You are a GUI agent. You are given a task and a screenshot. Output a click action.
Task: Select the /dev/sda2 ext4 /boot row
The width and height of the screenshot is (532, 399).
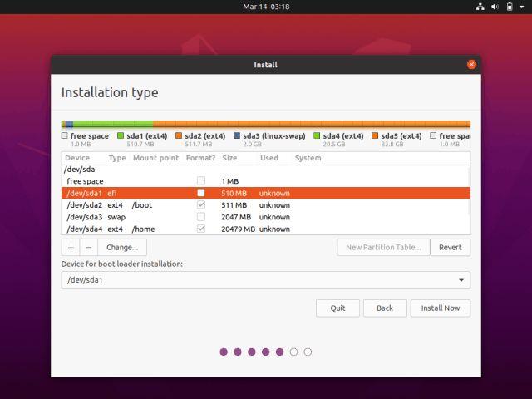pos(266,205)
